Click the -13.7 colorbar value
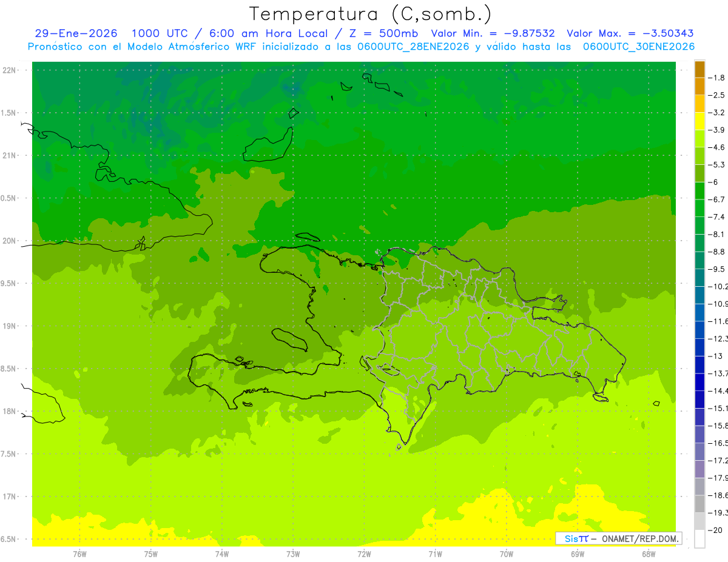 tap(718, 373)
